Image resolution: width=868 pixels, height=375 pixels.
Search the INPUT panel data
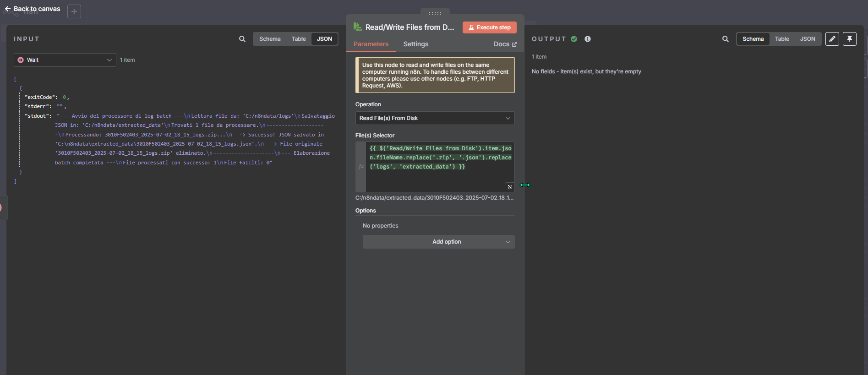(x=242, y=39)
